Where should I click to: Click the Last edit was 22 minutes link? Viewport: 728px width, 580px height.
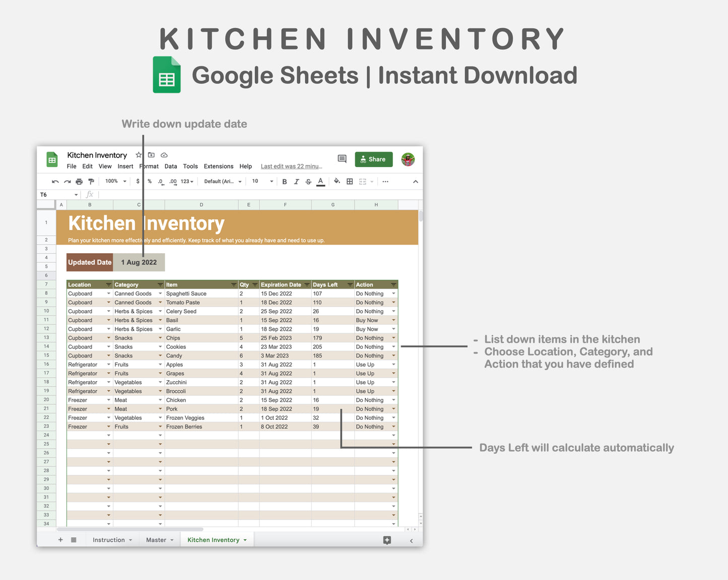coord(291,166)
